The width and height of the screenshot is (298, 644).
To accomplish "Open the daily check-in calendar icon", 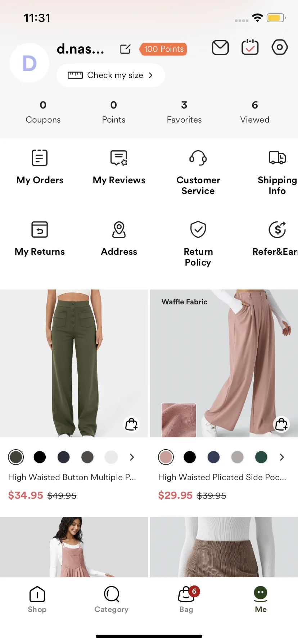I will click(250, 47).
